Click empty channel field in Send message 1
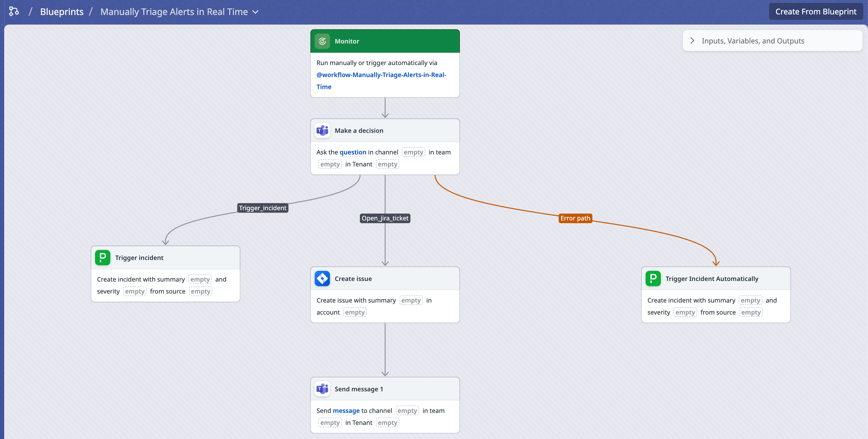 coord(407,410)
